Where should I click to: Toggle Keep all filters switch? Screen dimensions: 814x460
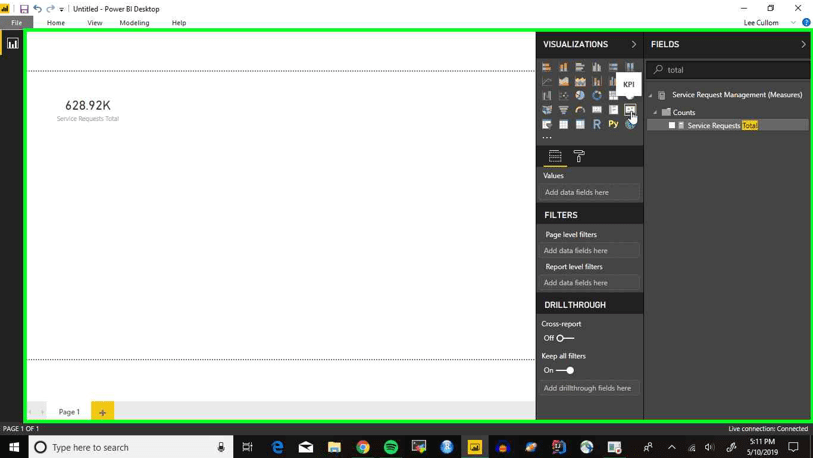tap(565, 370)
